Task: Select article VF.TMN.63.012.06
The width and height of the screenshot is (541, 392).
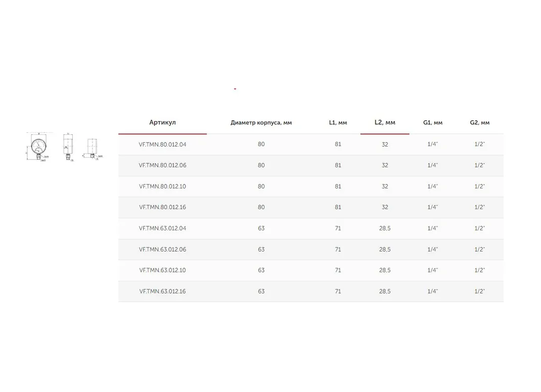Action: coord(162,250)
